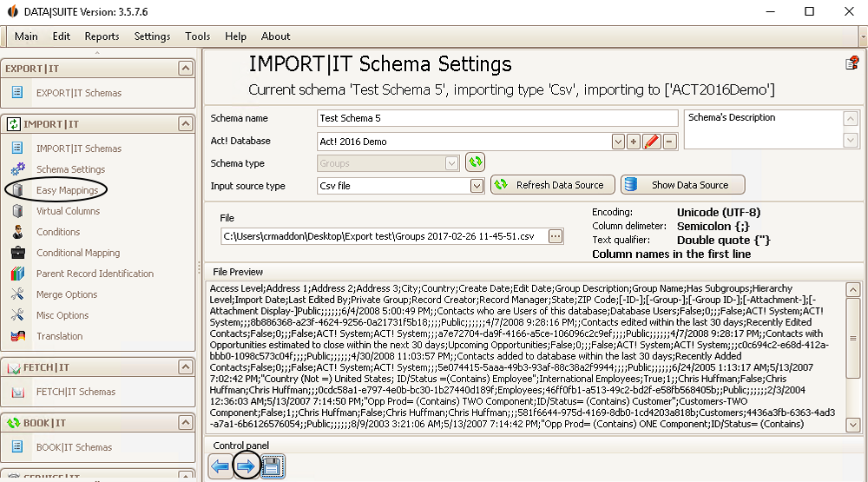This screenshot has height=482, width=868.
Task: Open the Schema type Groups dropdown
Action: click(451, 163)
